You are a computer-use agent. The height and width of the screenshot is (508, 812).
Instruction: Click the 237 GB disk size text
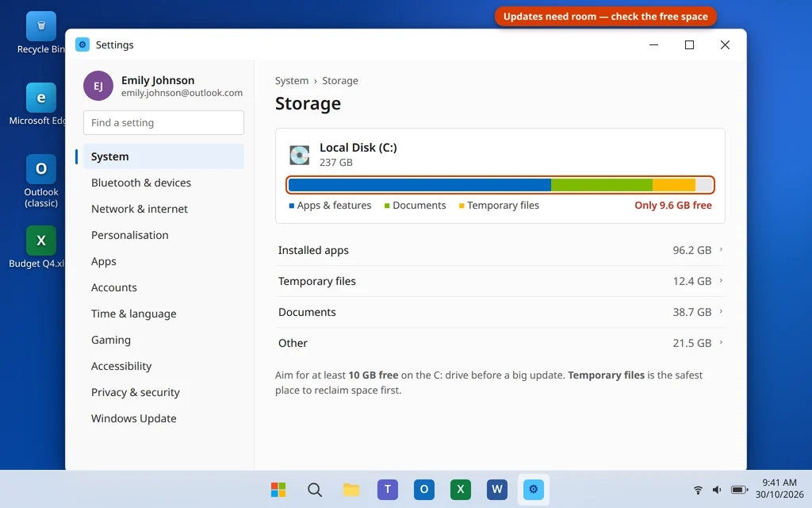coord(335,162)
